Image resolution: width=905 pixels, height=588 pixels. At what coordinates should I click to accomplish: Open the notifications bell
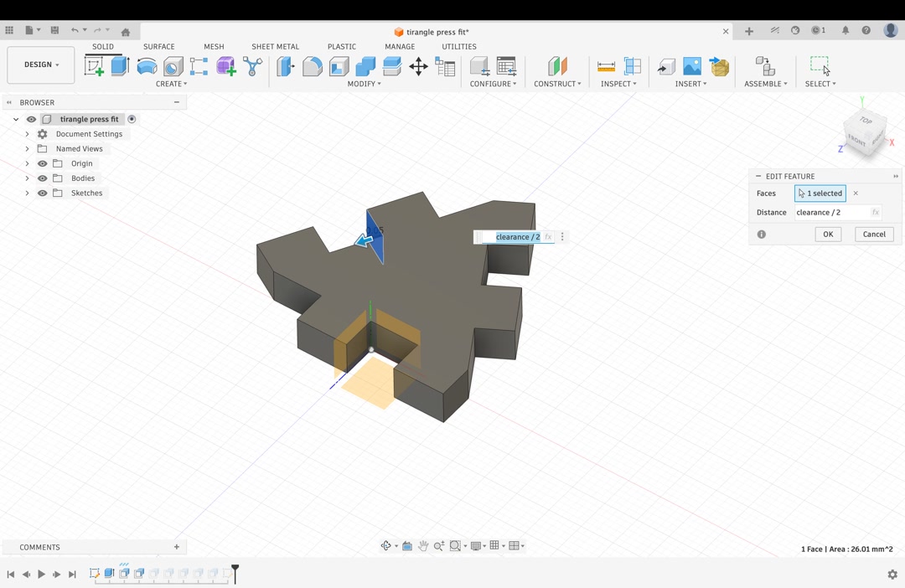coord(846,30)
